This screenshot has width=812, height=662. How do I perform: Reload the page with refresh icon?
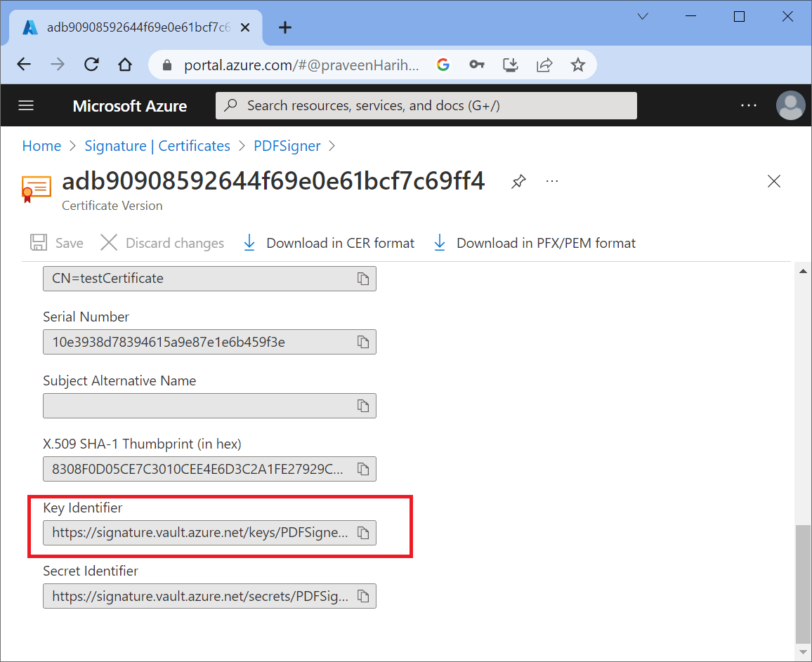click(91, 64)
